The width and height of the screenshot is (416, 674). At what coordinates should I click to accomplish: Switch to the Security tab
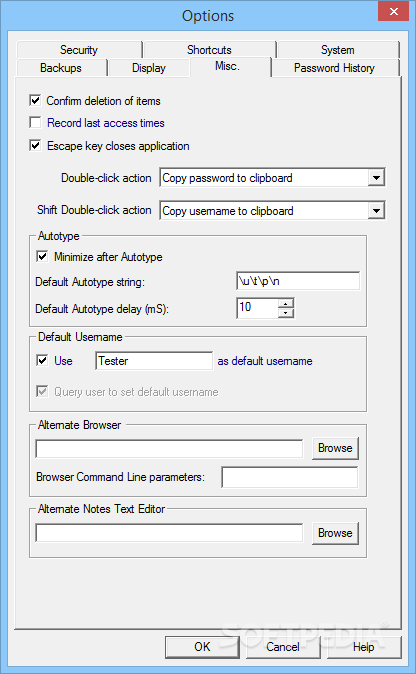tap(79, 50)
